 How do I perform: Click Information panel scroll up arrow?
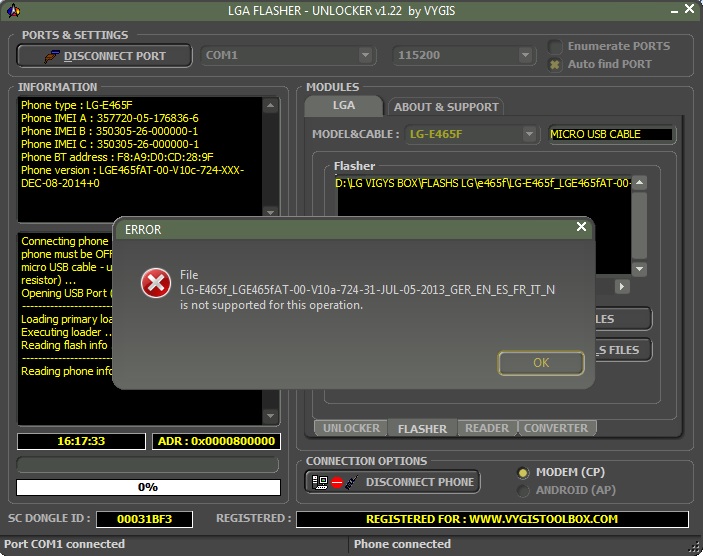pyautogui.click(x=270, y=106)
